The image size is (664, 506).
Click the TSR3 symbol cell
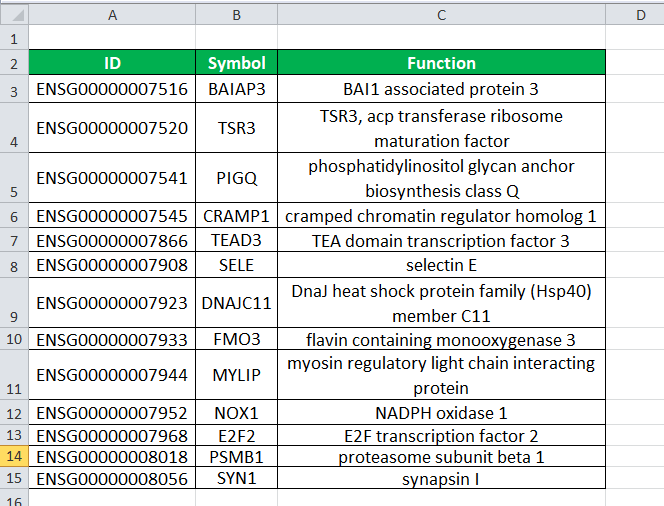[236, 128]
